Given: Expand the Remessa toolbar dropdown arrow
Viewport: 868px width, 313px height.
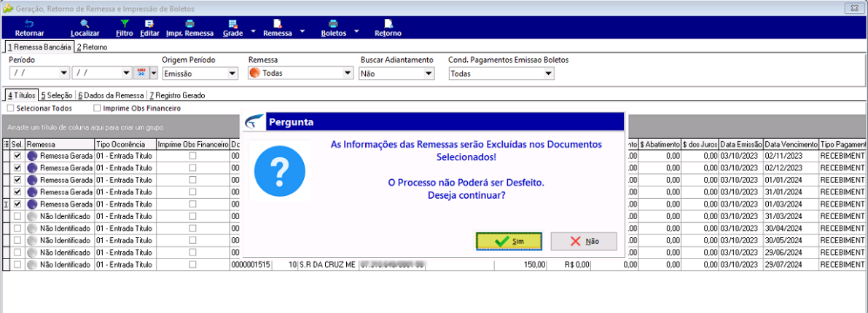Looking at the screenshot, I should point(302,31).
